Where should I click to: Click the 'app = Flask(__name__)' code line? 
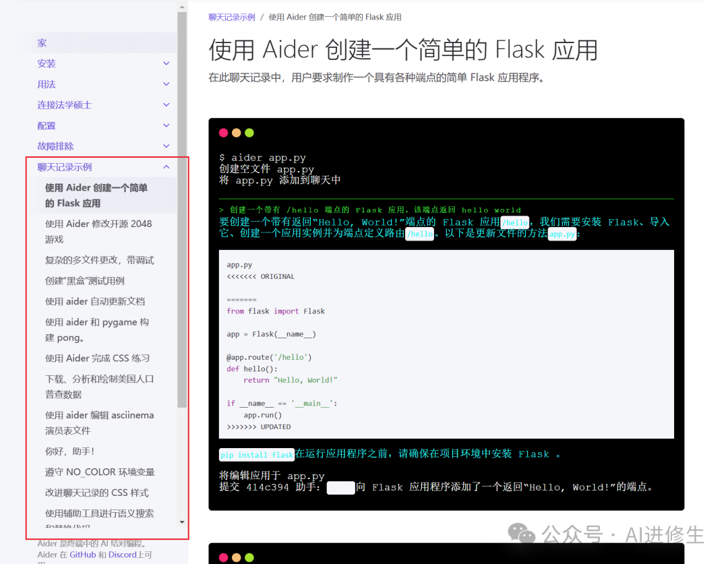[271, 334]
